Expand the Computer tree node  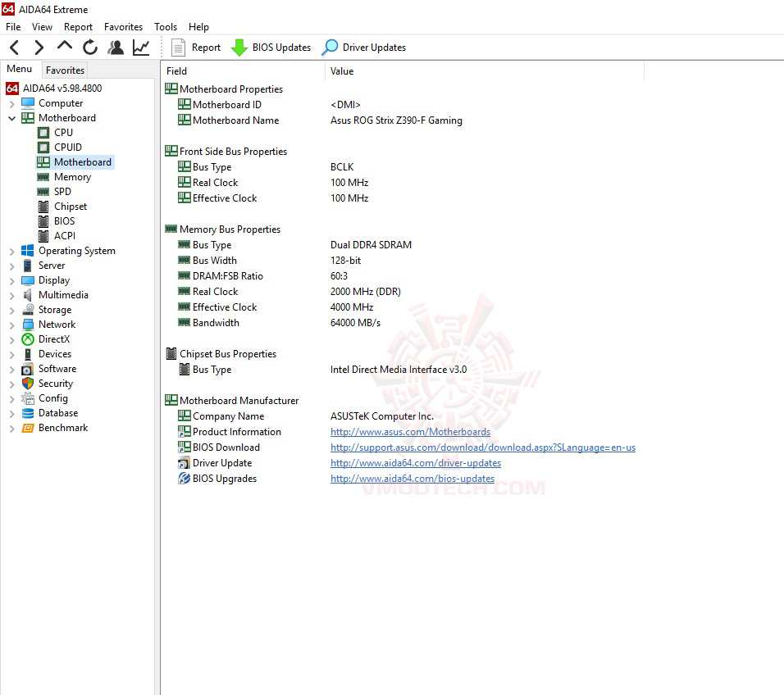(11, 104)
